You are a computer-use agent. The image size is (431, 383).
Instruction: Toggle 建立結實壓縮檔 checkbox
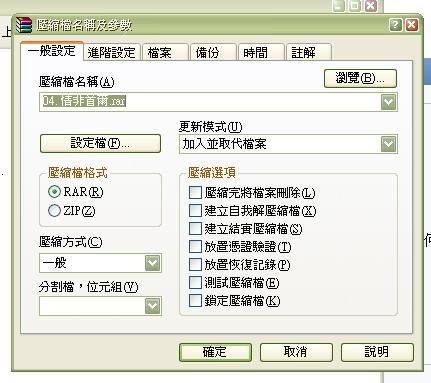(195, 229)
